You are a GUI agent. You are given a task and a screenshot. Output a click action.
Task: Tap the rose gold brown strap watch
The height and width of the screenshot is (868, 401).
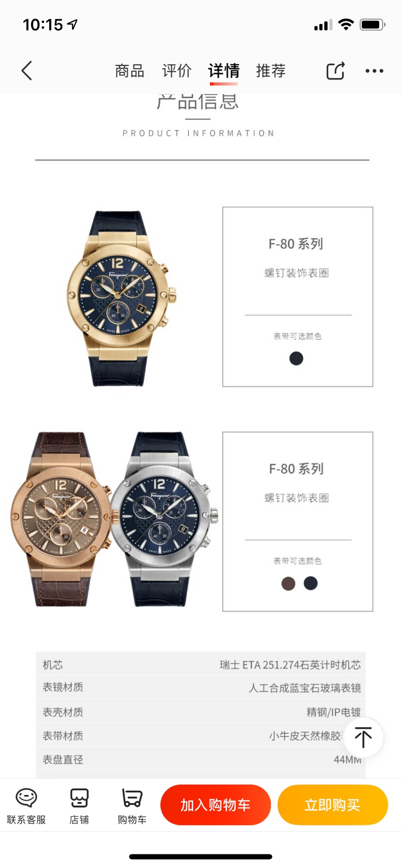click(x=61, y=519)
